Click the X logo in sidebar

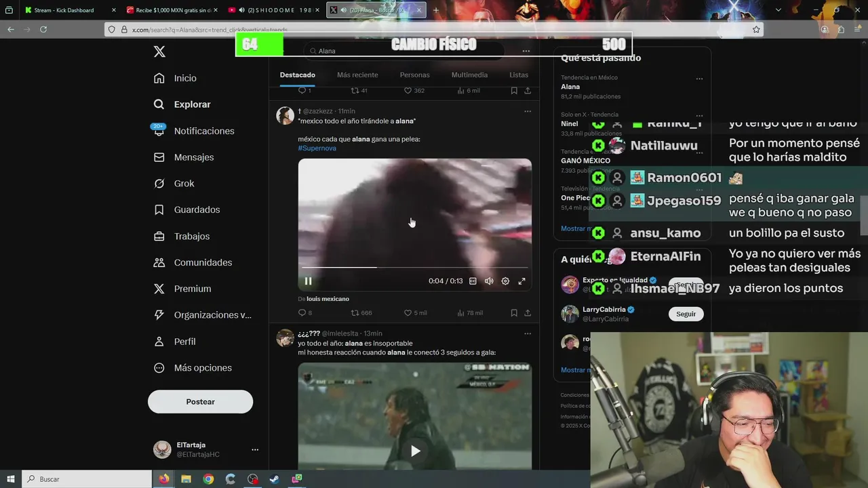click(159, 52)
